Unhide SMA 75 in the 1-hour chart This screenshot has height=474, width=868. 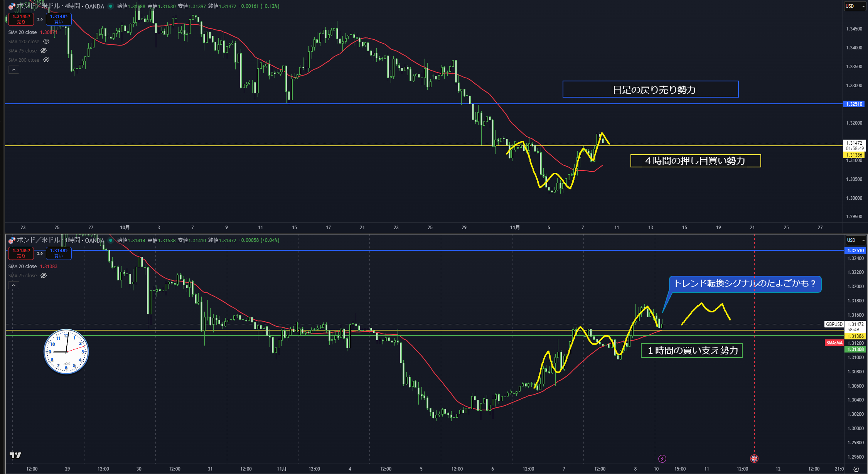point(44,275)
